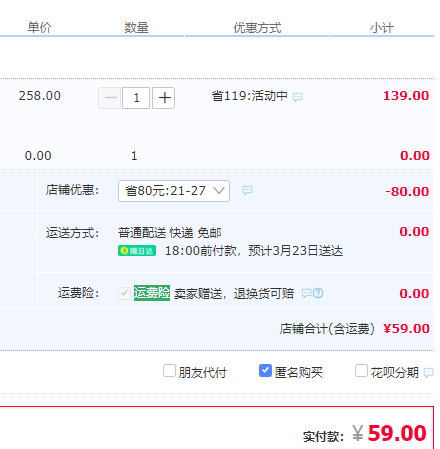
Task: Click the comment icon beside 省119:活动中
Action: [297, 97]
